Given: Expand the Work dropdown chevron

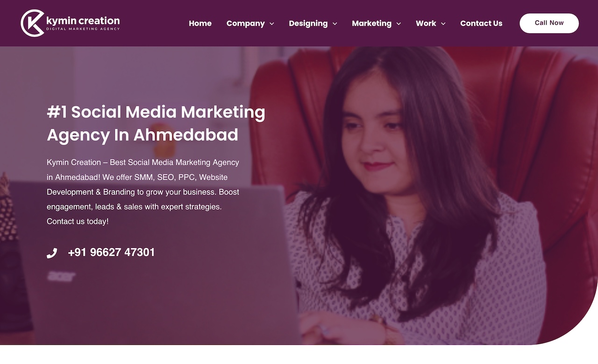Looking at the screenshot, I should 443,24.
